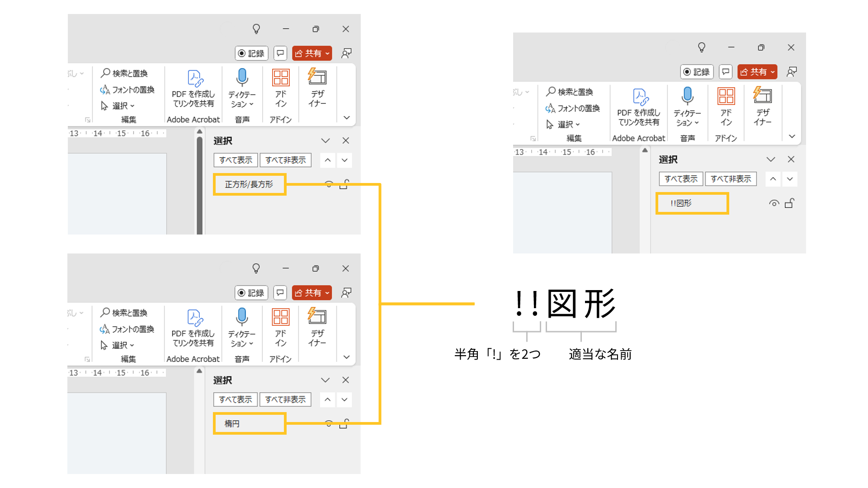Open the comments icon in the window listing 楕円
This screenshot has height=488, width=868.
point(280,293)
